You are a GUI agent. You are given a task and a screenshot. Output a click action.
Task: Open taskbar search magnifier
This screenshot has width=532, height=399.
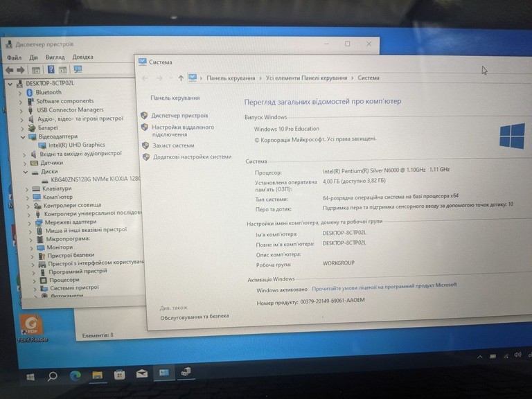pos(52,376)
